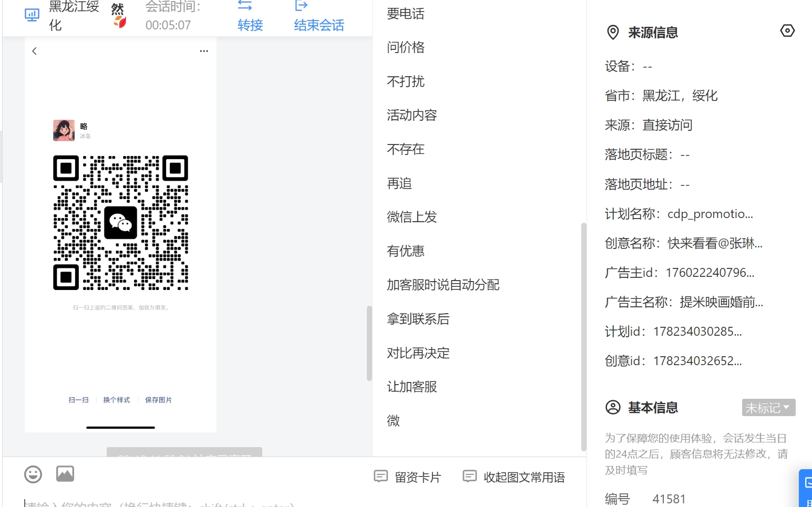812x507 pixels.
Task: Click the 创意名称 快来看看@张琳... value
Action: point(715,243)
